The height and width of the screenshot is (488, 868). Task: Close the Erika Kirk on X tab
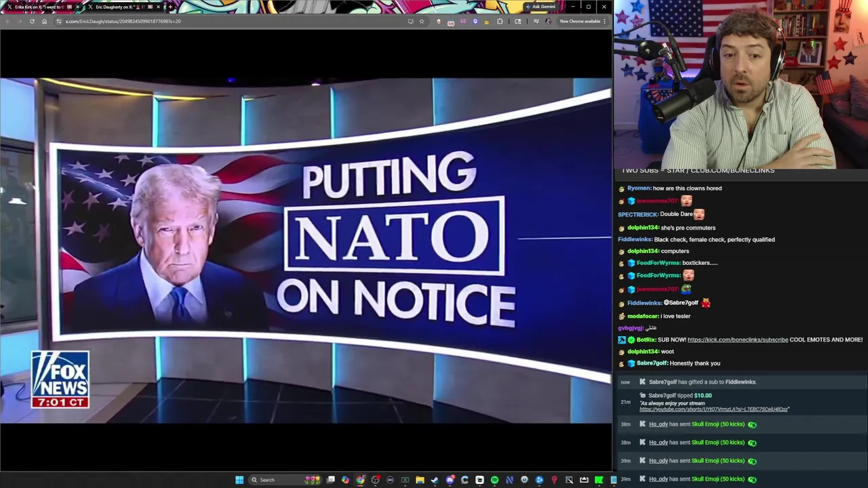(77, 7)
